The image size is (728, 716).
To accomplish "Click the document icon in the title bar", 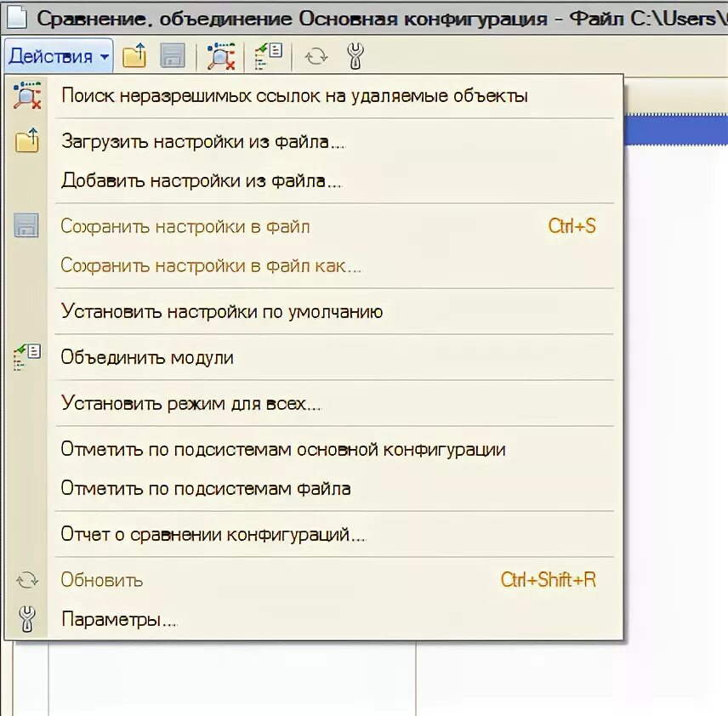I will pos(16,18).
